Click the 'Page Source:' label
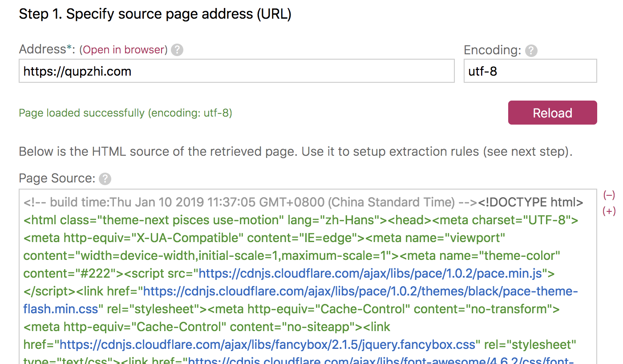The height and width of the screenshot is (364, 623). coord(57,179)
